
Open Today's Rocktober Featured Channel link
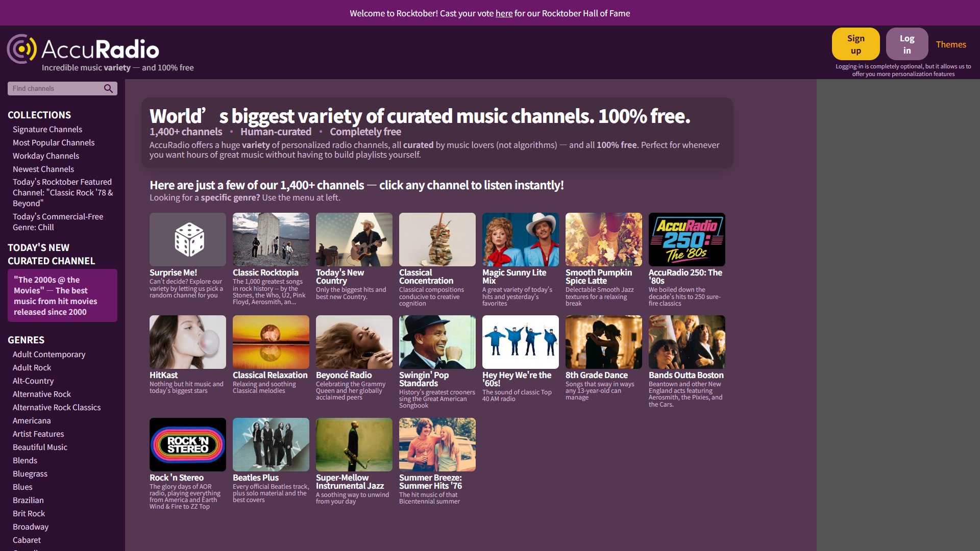pos(63,192)
